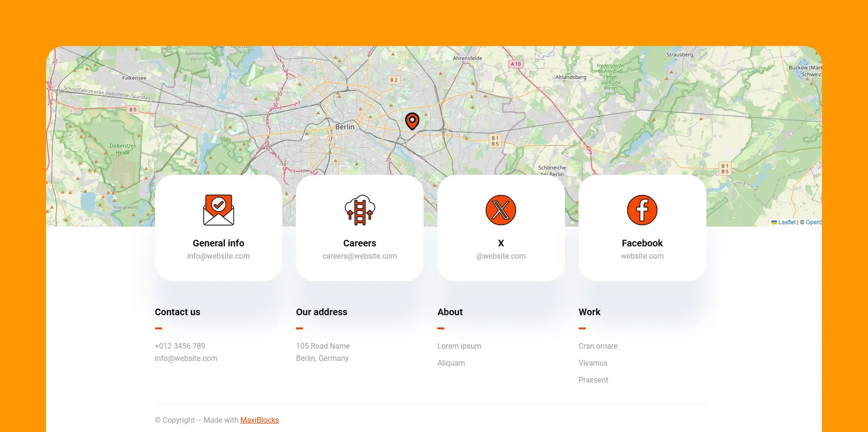Click the careers@website.com email address
The height and width of the screenshot is (432, 868).
click(x=359, y=256)
